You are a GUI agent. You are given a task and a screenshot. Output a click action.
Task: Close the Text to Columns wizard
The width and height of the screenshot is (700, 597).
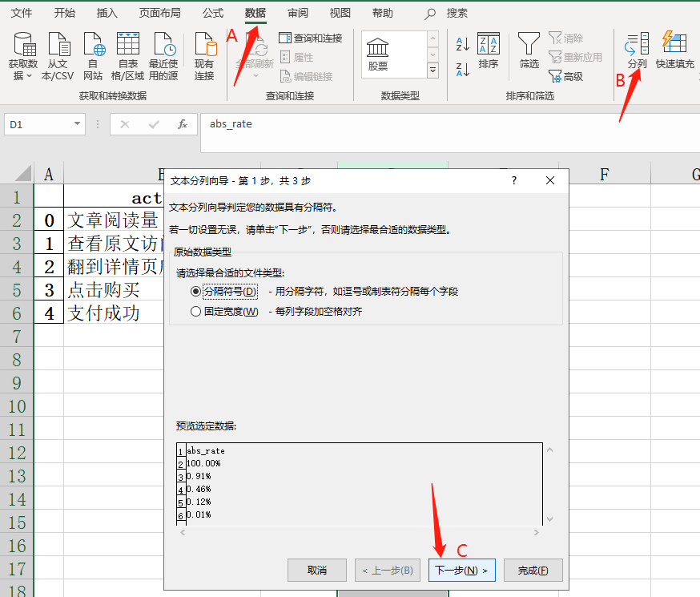coord(550,180)
